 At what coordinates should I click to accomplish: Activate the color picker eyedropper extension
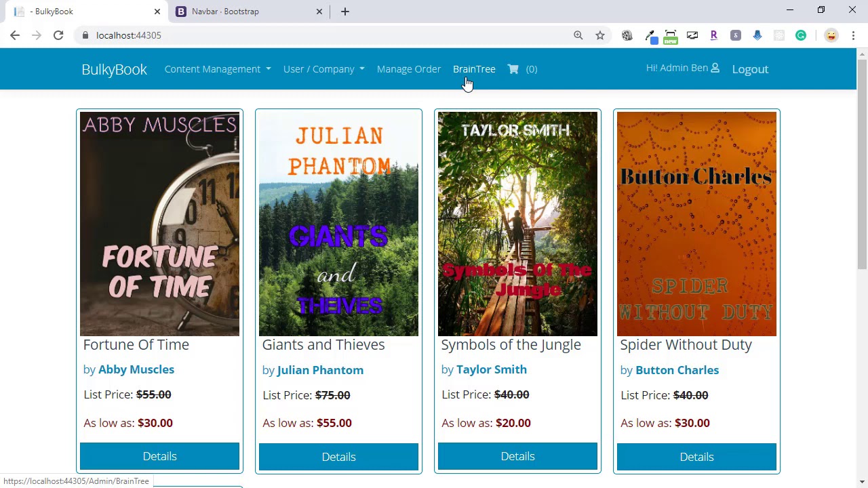(x=650, y=35)
